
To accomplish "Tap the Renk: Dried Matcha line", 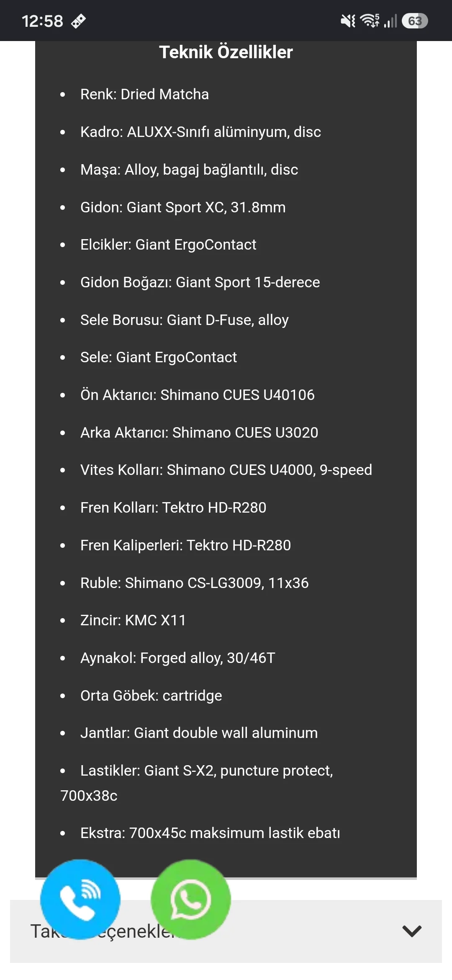I will 144,94.
